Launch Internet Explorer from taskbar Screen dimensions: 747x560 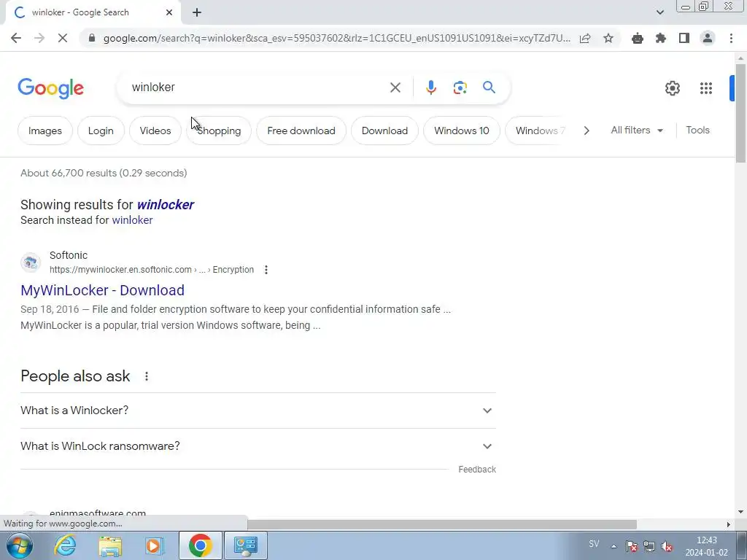tap(65, 545)
